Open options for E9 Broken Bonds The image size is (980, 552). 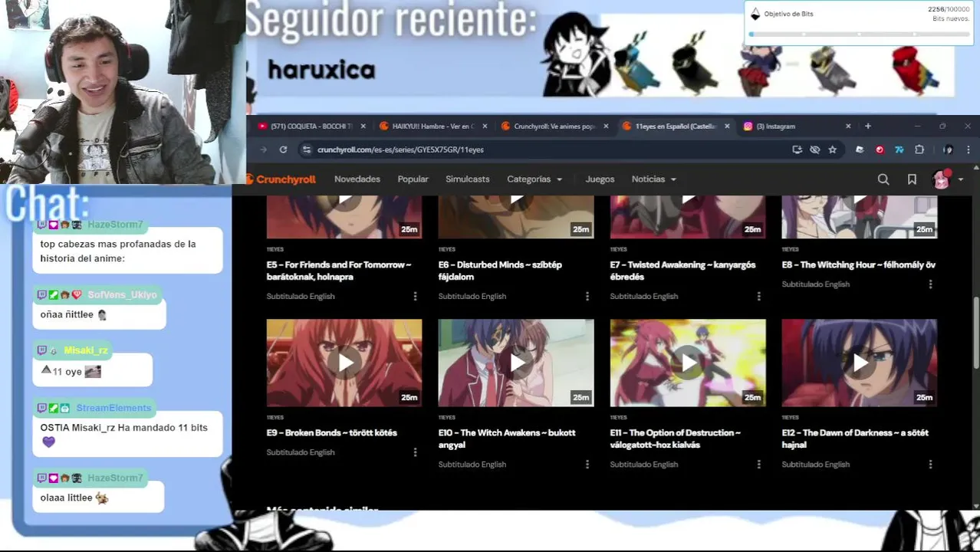(x=416, y=452)
